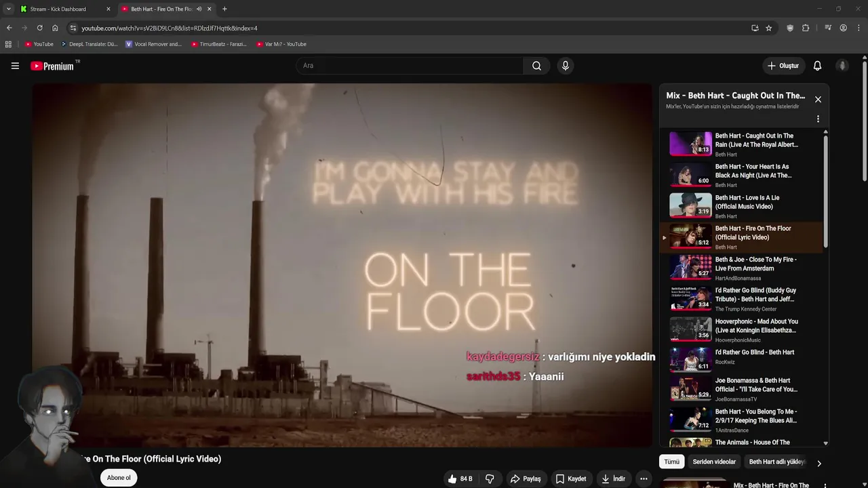The height and width of the screenshot is (488, 868).
Task: Open notifications bell
Action: pyautogui.click(x=817, y=66)
